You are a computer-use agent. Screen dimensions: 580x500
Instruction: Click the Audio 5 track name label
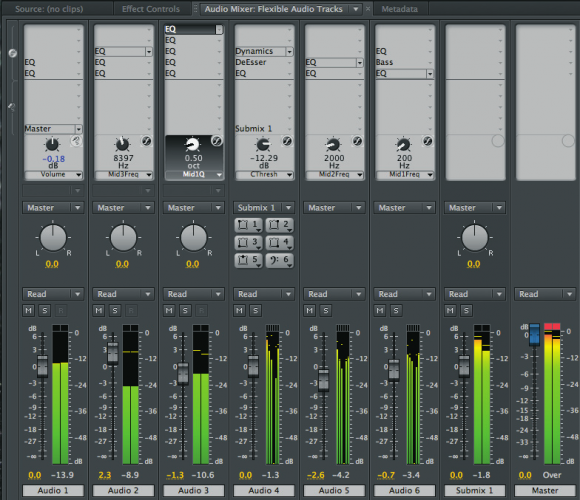334,490
